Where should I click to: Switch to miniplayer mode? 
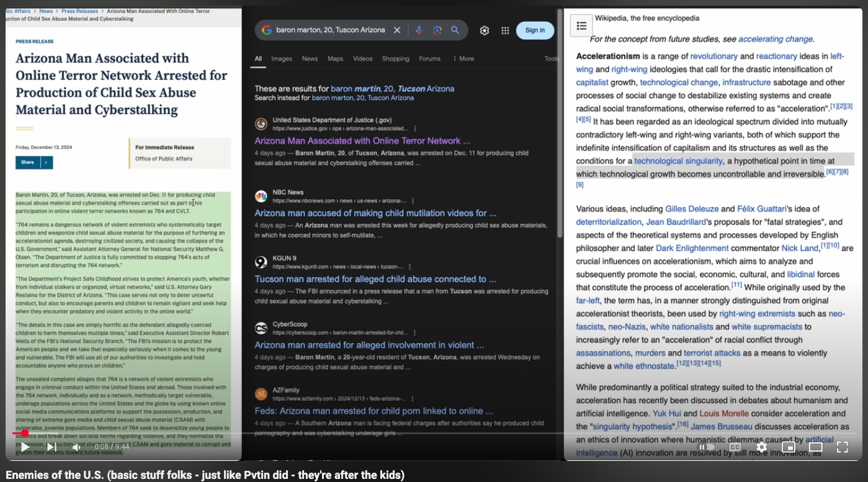tap(789, 447)
